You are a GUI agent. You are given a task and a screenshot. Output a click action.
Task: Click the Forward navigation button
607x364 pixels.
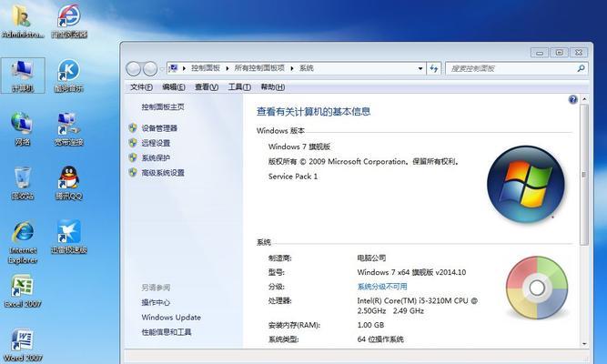pos(150,69)
